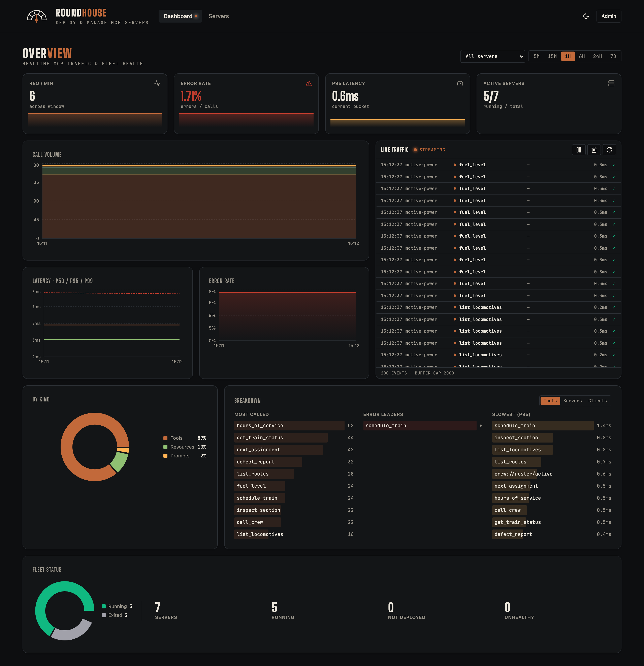Select the 1H time range
Image resolution: width=644 pixels, height=666 pixels.
568,56
